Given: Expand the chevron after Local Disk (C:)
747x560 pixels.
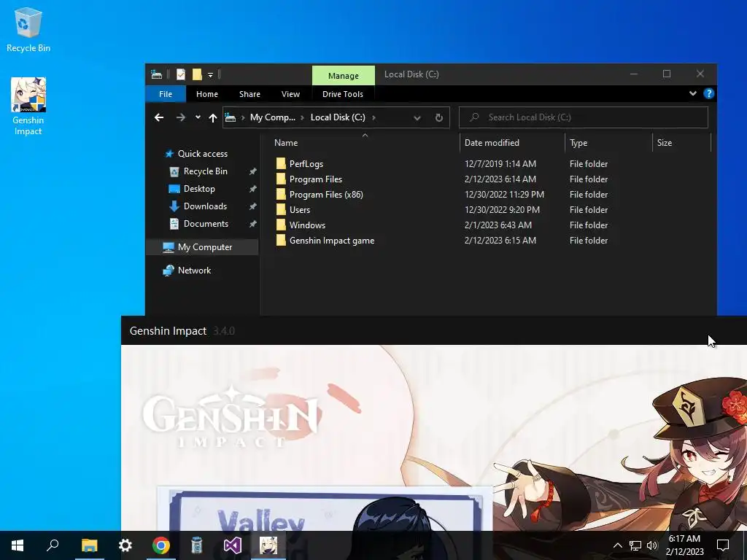Looking at the screenshot, I should tap(373, 117).
